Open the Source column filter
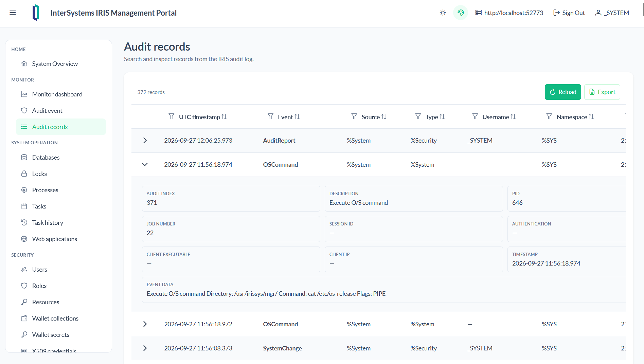The width and height of the screenshot is (644, 364). point(354,117)
